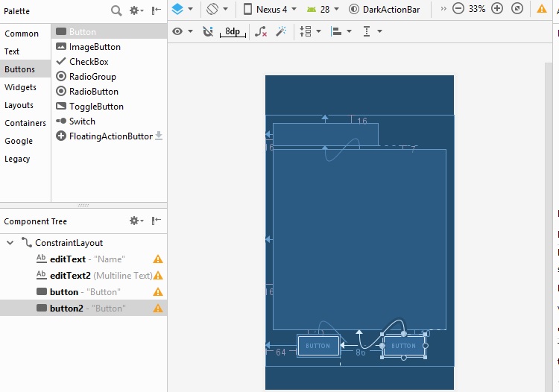Image resolution: width=559 pixels, height=392 pixels.
Task: Select ToggleButton in the palette list
Action: 96,107
